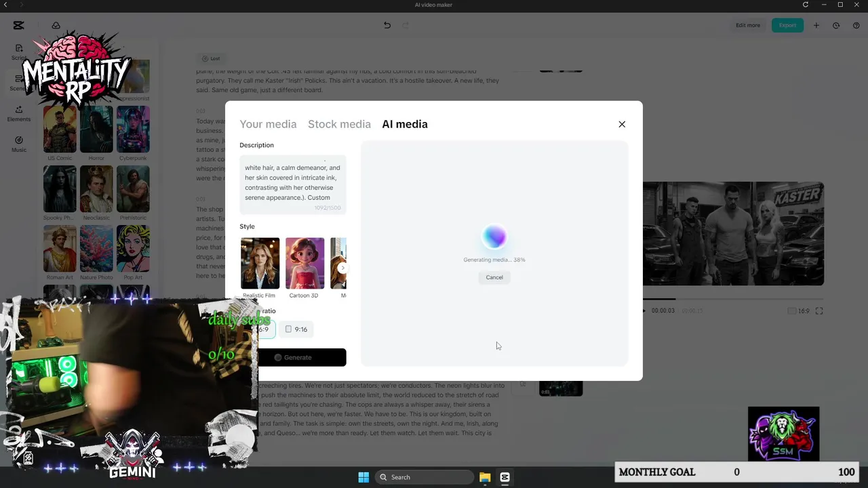
Task: Select the Nature Photo style thumbnail
Action: (x=96, y=249)
